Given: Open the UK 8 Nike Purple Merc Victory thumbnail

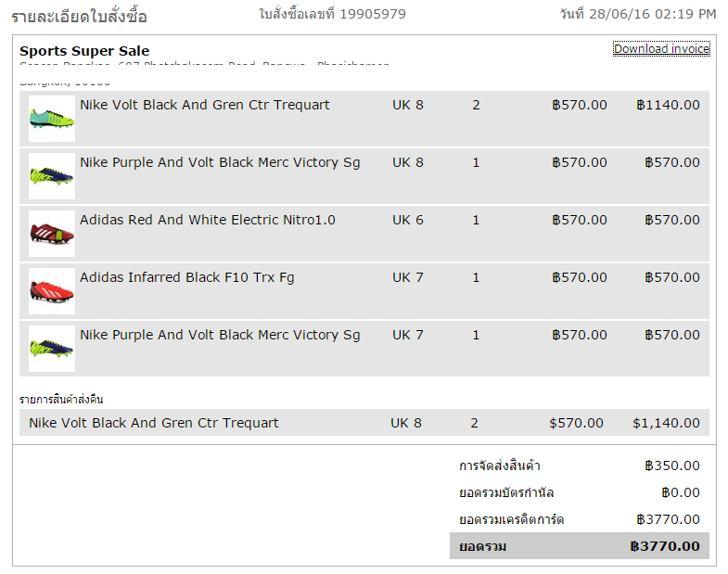Looking at the screenshot, I should 52,176.
